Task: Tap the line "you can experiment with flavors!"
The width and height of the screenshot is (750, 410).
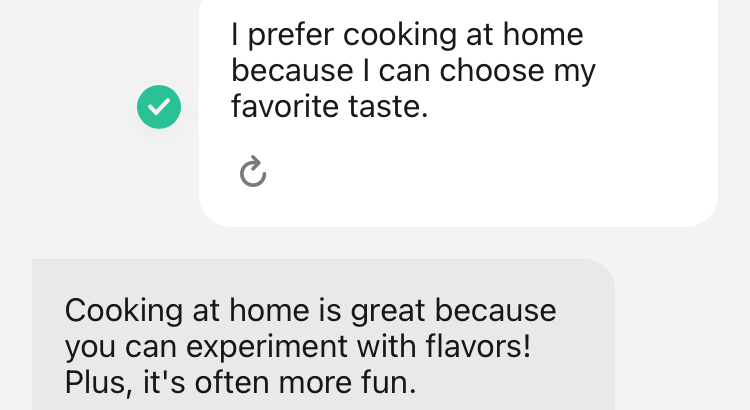Action: pyautogui.click(x=297, y=346)
